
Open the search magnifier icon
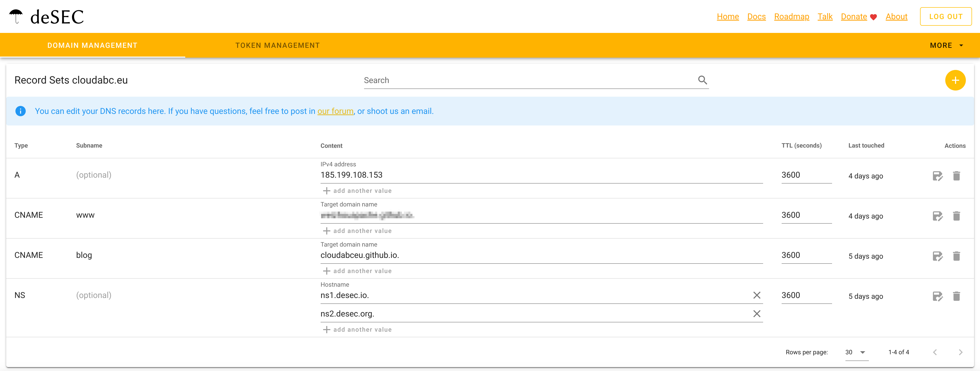702,80
